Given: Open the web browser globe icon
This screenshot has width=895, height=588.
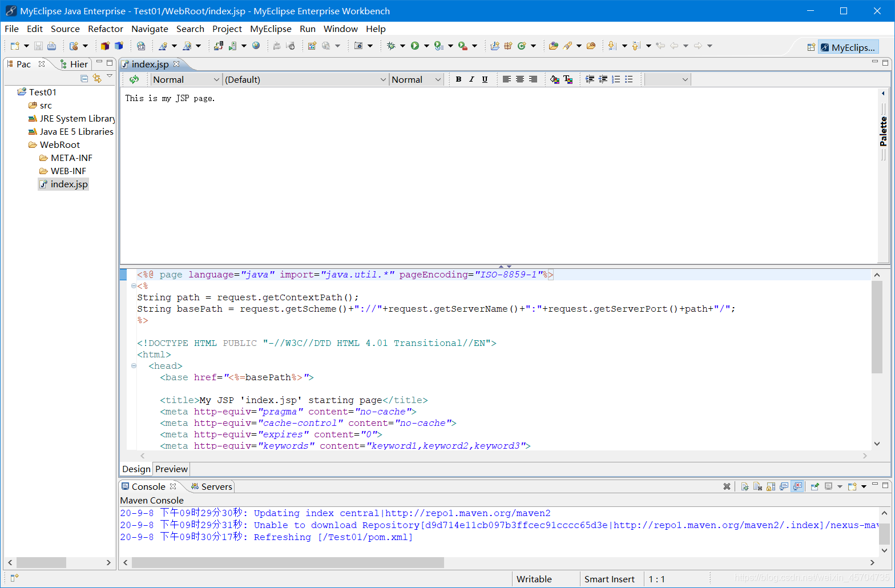Looking at the screenshot, I should coord(256,46).
